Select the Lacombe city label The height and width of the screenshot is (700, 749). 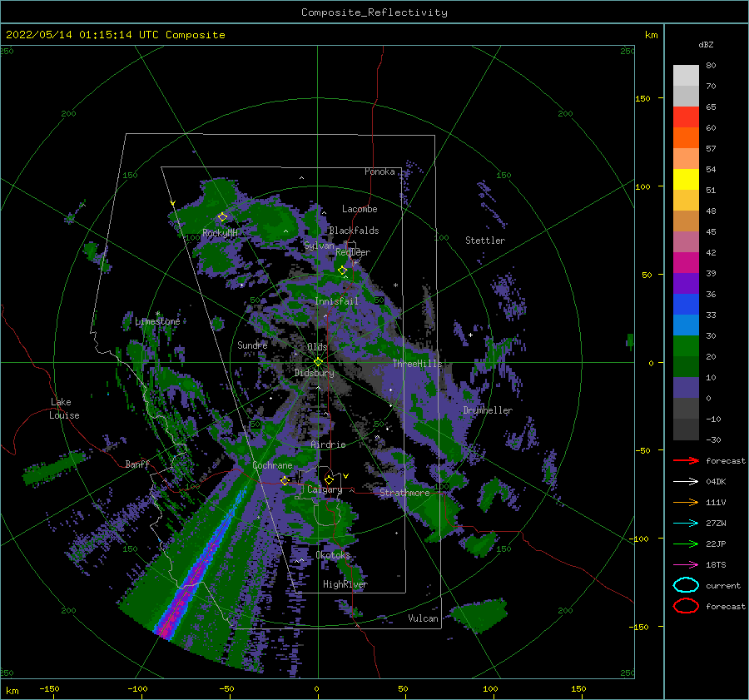click(x=360, y=209)
